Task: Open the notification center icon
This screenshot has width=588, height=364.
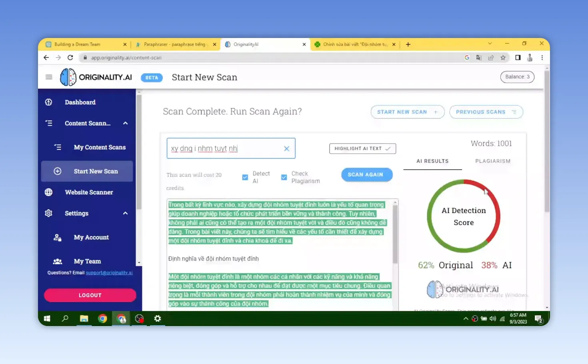Action: [x=538, y=319]
